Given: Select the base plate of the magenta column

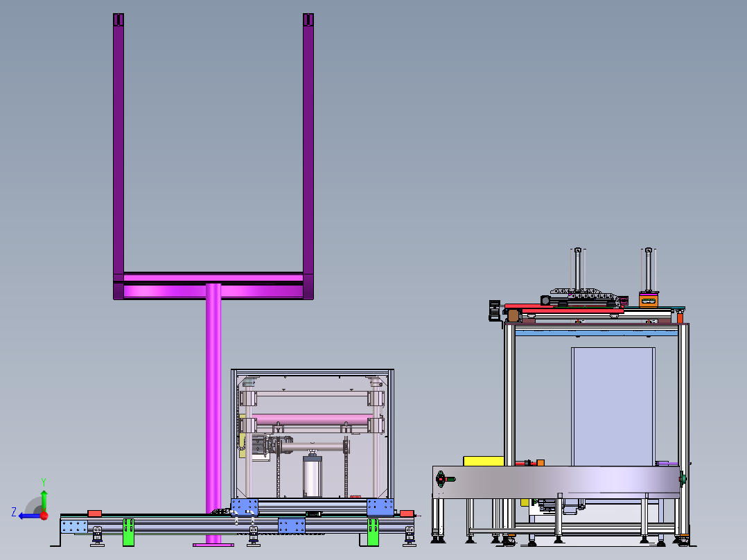Looking at the screenshot, I should pos(213,545).
